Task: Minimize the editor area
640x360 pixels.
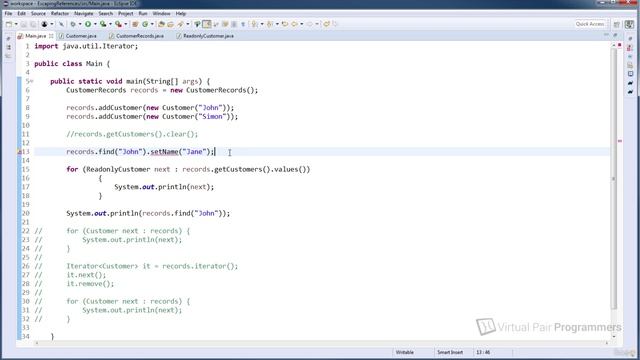Action: [x=606, y=36]
